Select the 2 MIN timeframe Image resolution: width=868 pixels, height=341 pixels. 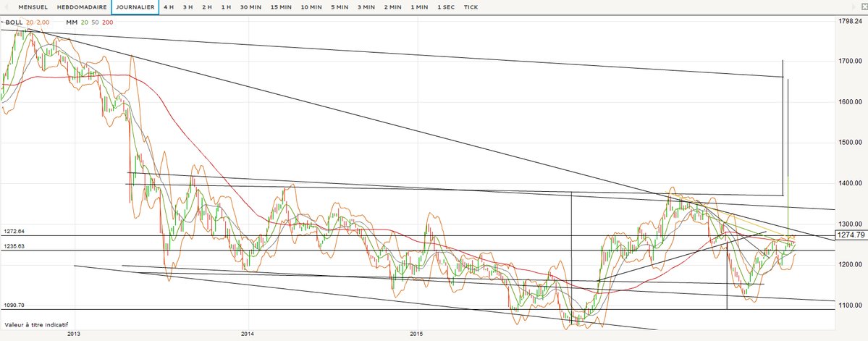pos(392,7)
